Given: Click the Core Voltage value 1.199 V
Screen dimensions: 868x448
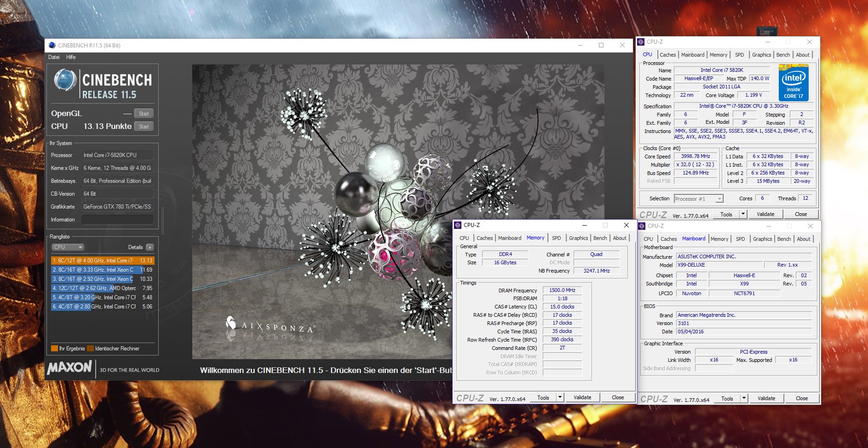Looking at the screenshot, I should tap(753, 95).
